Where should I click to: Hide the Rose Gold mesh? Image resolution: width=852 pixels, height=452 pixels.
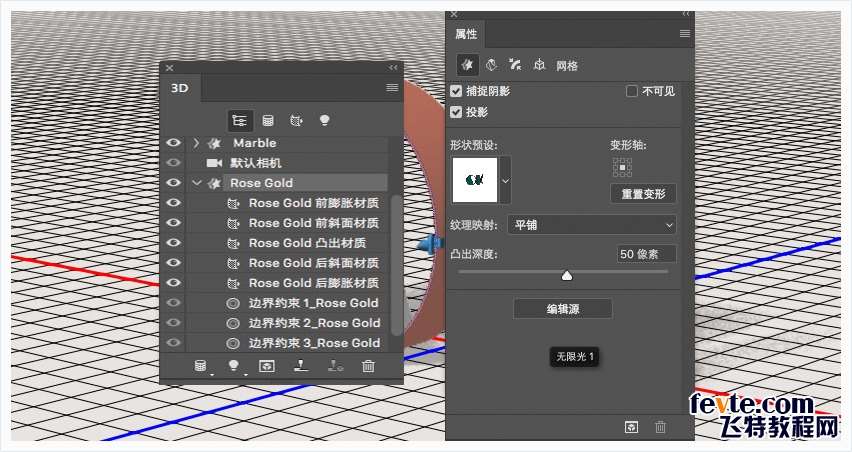[x=173, y=183]
